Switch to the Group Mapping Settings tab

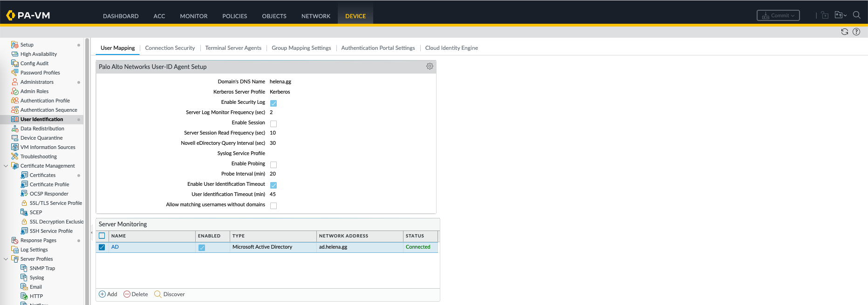point(301,48)
